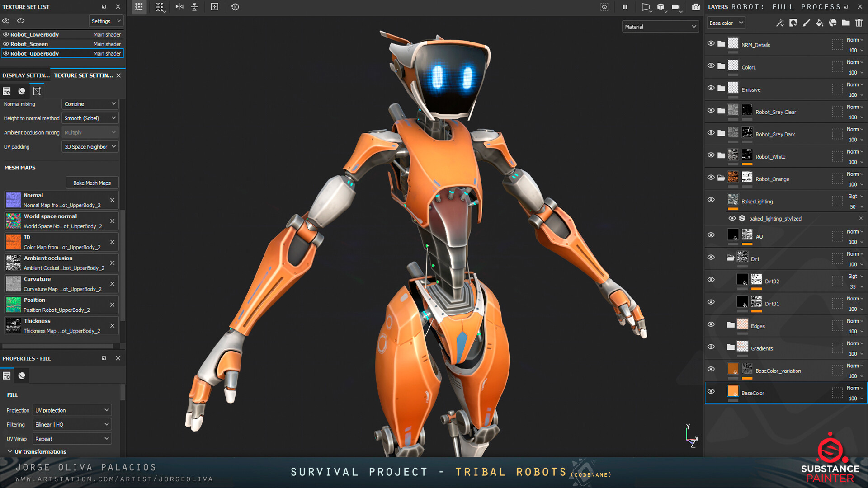
Task: Click the Delete layer trash icon
Action: (859, 23)
